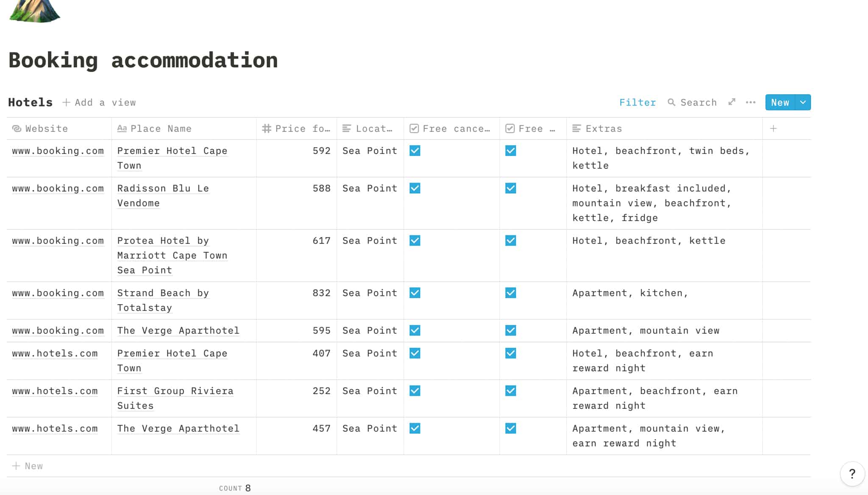The image size is (868, 495).
Task: Open the Filter dropdown options
Action: 637,102
